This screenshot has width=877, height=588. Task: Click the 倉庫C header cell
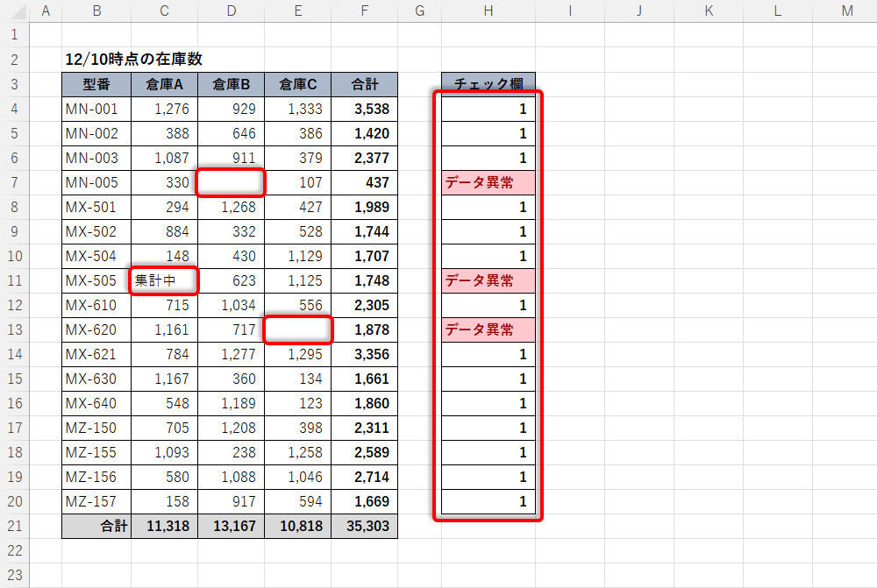pyautogui.click(x=297, y=84)
